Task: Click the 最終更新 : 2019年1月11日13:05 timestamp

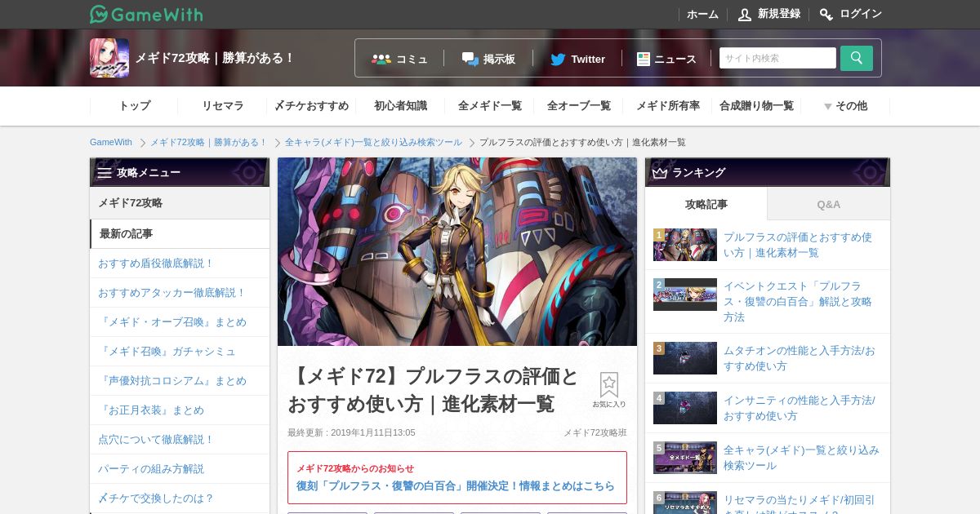Action: [351, 432]
